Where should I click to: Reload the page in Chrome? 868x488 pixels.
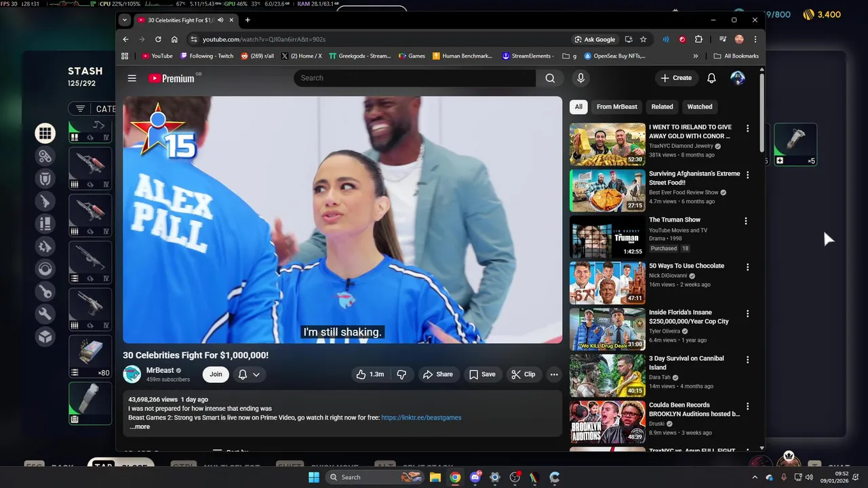pos(158,39)
